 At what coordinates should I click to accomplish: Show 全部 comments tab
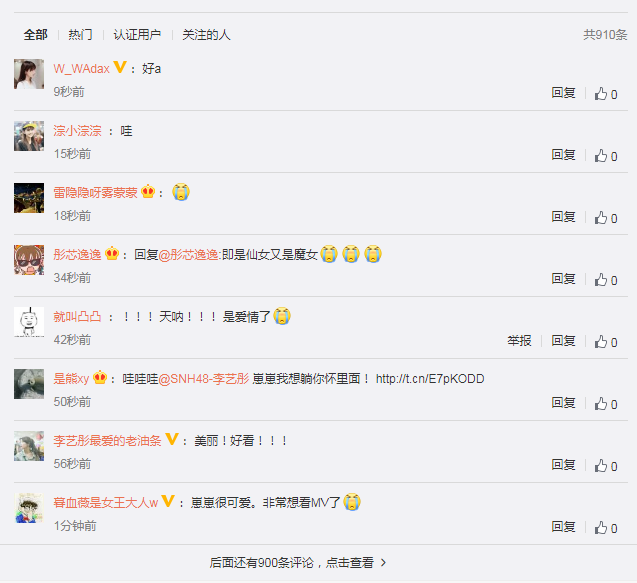[35, 35]
